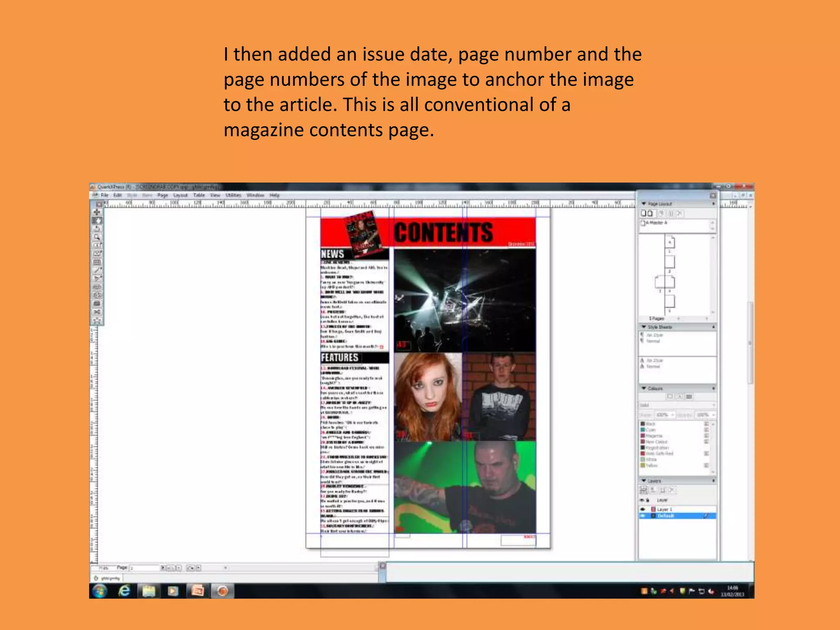
Task: Select A-Master A master page
Action: click(656, 223)
